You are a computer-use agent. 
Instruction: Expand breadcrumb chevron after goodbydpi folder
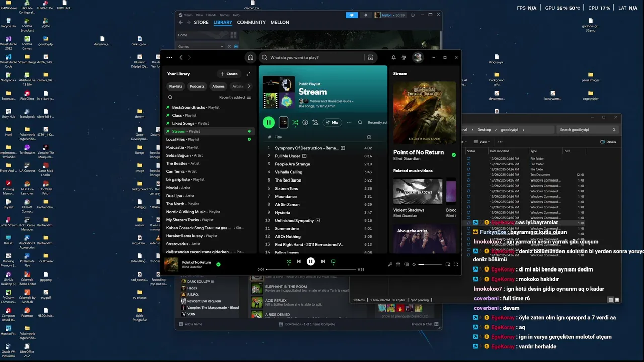pos(524,130)
